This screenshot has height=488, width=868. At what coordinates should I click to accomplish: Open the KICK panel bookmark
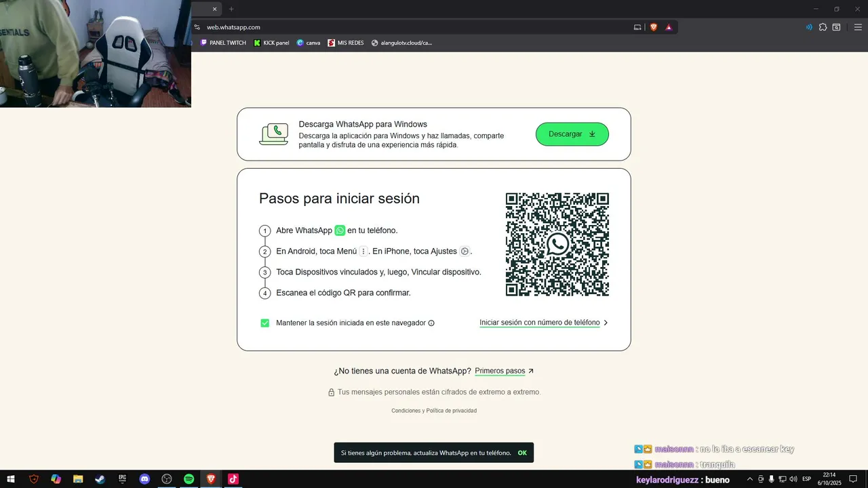click(x=271, y=43)
